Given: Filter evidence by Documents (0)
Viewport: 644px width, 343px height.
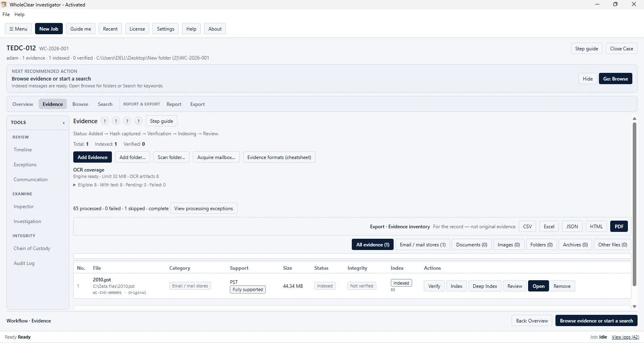Looking at the screenshot, I should [472, 245].
